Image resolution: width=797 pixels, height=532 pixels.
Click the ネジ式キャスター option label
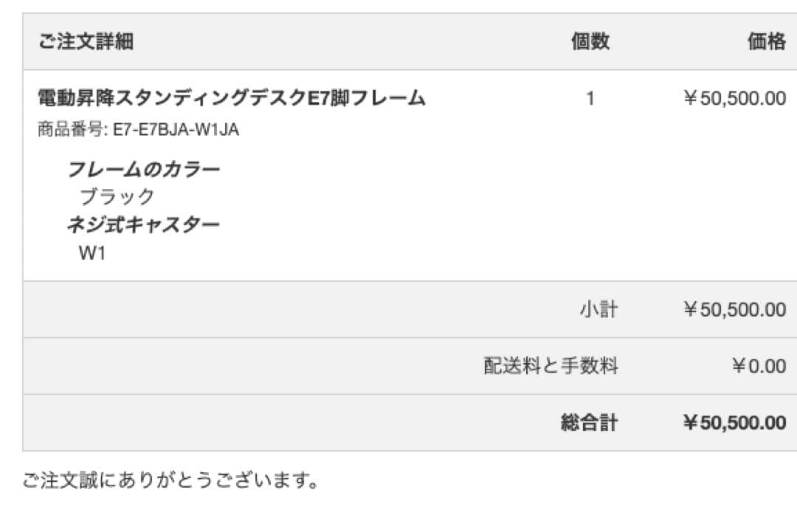coord(144,224)
